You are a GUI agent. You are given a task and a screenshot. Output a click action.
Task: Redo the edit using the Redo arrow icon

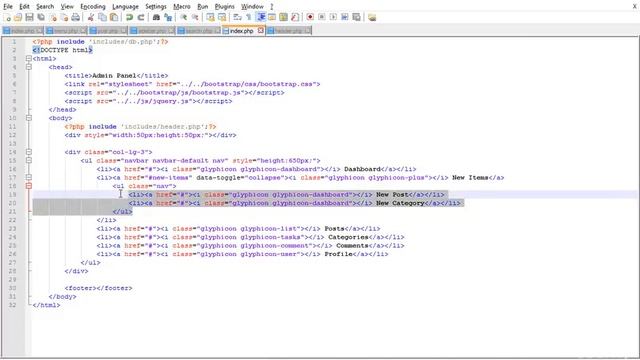pos(141,17)
